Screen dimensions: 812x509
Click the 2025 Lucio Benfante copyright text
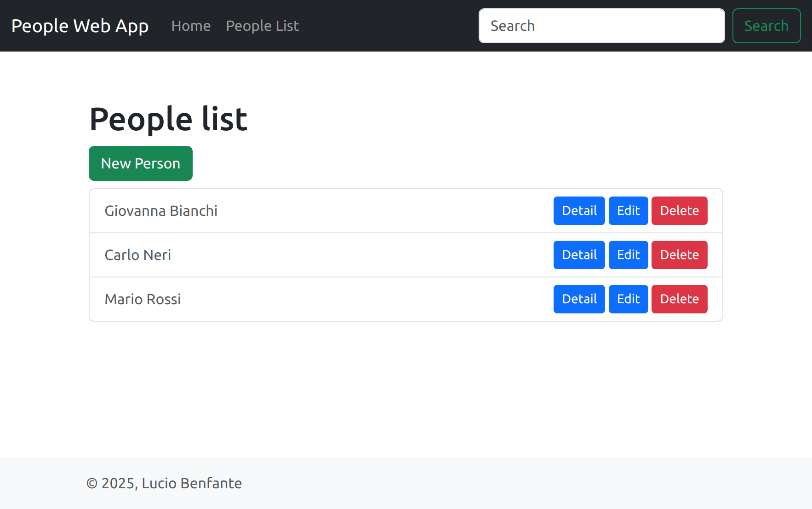pos(164,483)
